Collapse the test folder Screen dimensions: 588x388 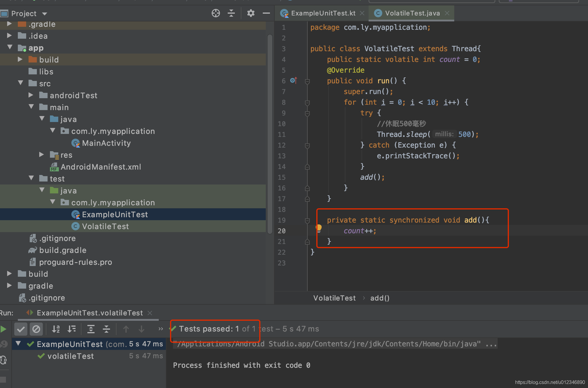coord(31,178)
